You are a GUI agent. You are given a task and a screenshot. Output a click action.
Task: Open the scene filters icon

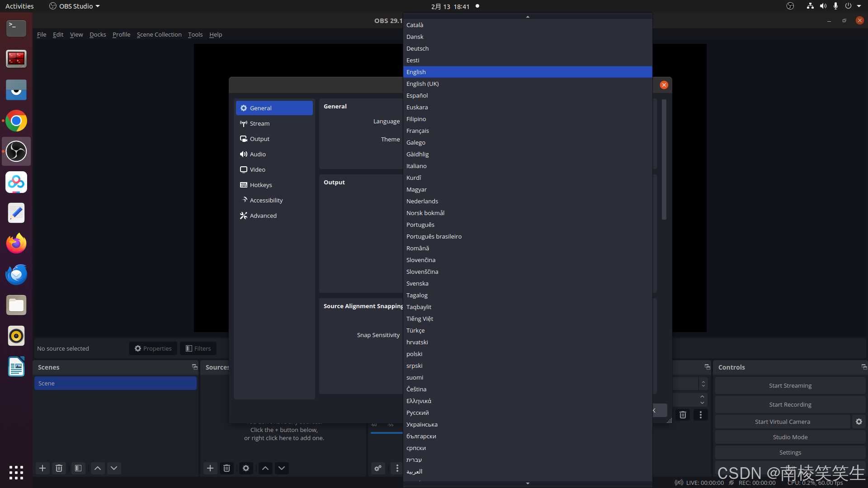[78, 468]
